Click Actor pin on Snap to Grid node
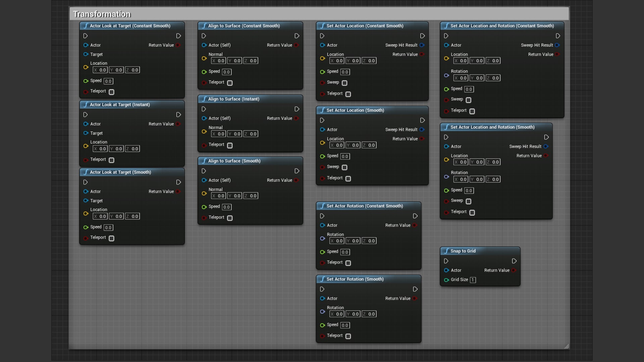Image resolution: width=644 pixels, height=362 pixels. coord(446,270)
